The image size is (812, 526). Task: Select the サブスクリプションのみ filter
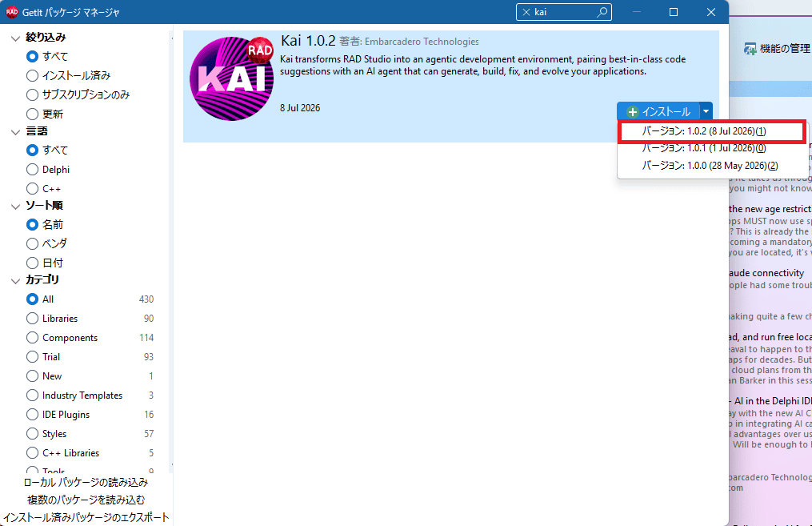(32, 94)
